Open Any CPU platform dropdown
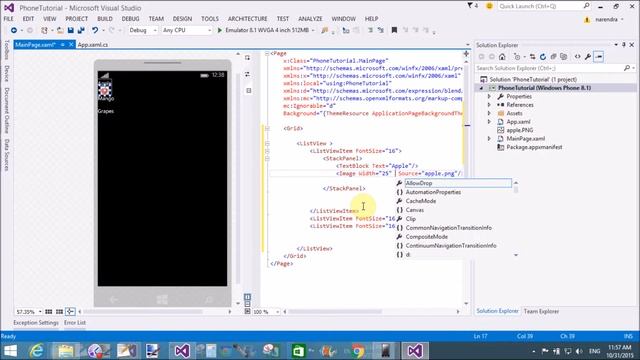The height and width of the screenshot is (360, 640). (187, 30)
